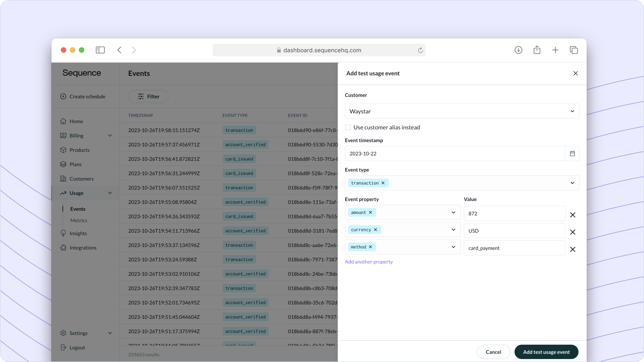Click Add another property link
Screen dimensions: 644x362
[368, 262]
